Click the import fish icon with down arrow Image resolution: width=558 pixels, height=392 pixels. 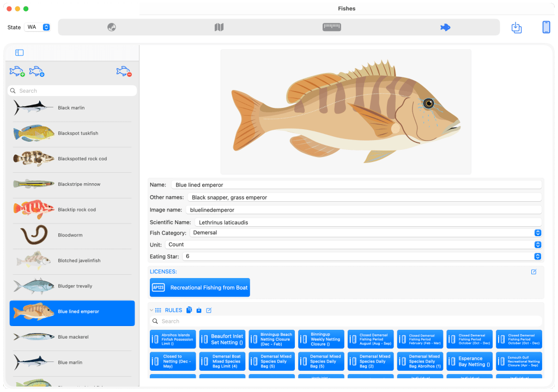[x=37, y=71]
